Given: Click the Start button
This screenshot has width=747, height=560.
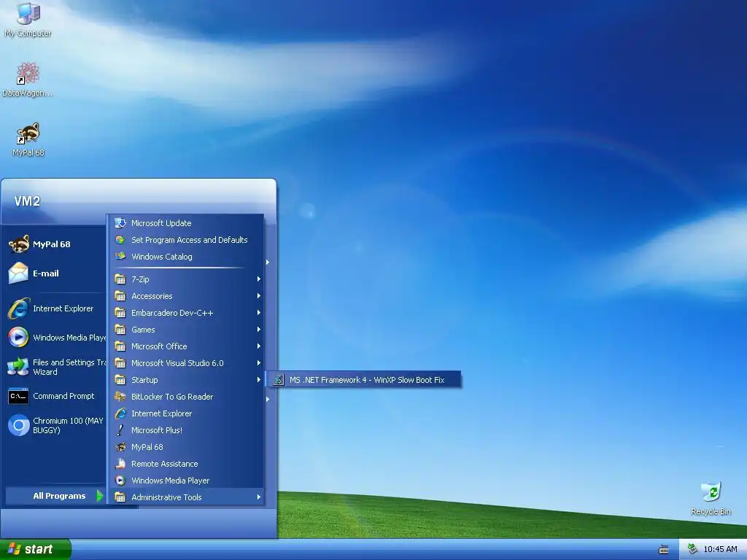Looking at the screenshot, I should click(x=36, y=549).
